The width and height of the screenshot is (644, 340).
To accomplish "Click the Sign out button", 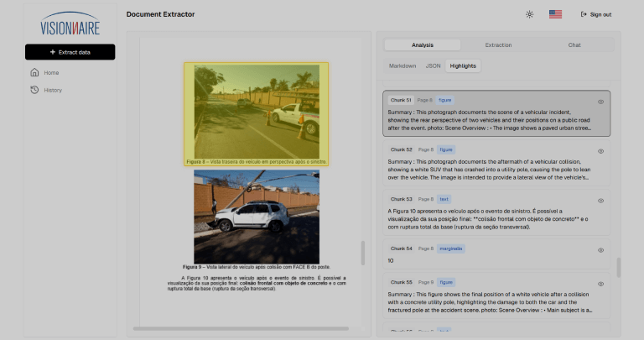I will tap(596, 14).
